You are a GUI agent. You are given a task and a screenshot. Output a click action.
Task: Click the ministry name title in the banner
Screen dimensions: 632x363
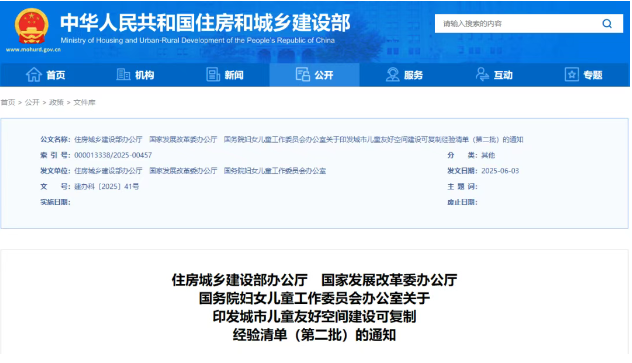(x=205, y=23)
